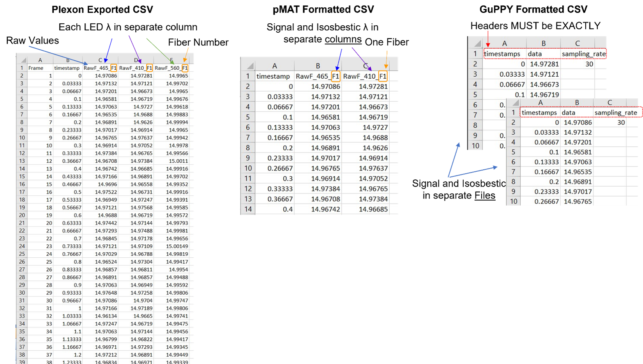Screen dimensions: 643x364
Task: Click the select-all corner of the Plexon sheet
Action: (x=22, y=60)
